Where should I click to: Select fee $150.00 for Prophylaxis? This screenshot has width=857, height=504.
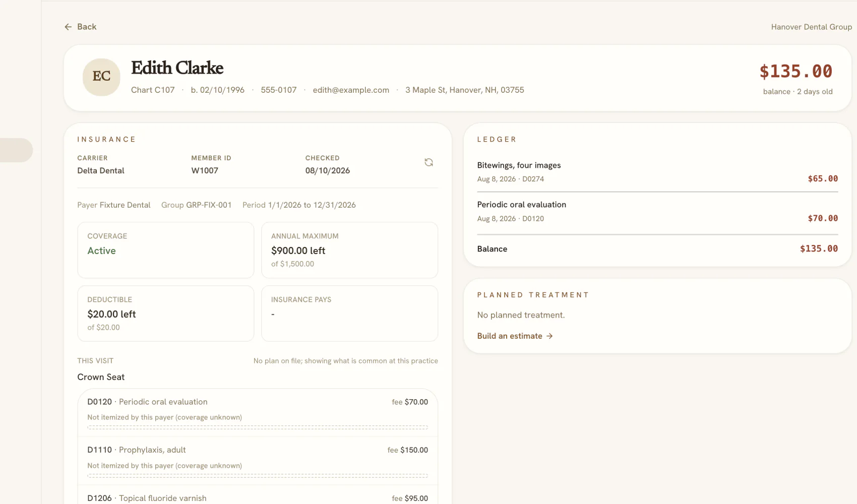(x=408, y=450)
